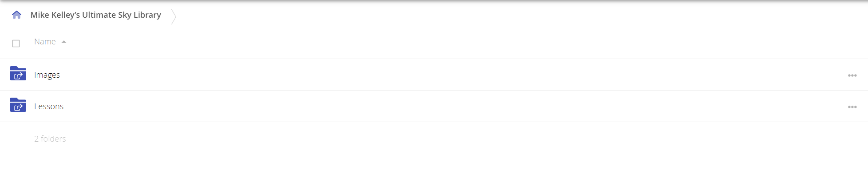
Task: Reverse sort order using Name column arrow
Action: click(x=64, y=42)
